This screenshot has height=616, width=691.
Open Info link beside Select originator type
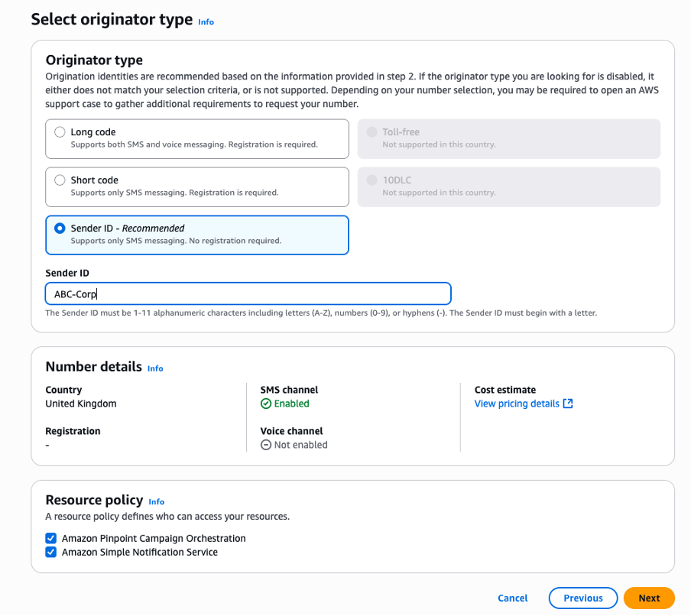point(206,22)
